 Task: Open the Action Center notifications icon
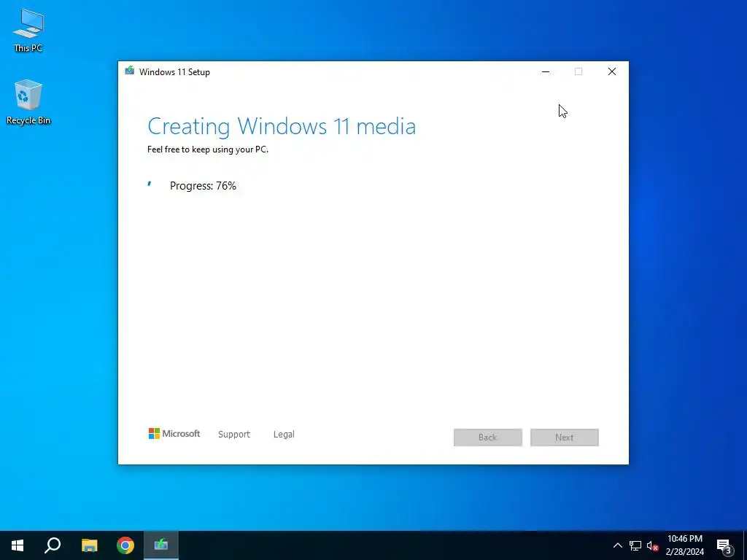point(724,546)
